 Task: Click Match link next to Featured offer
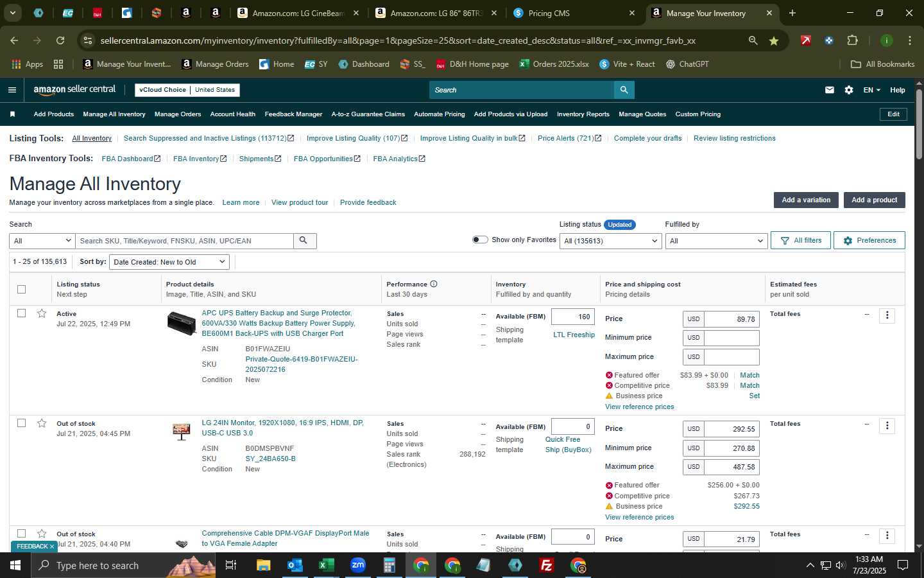749,375
